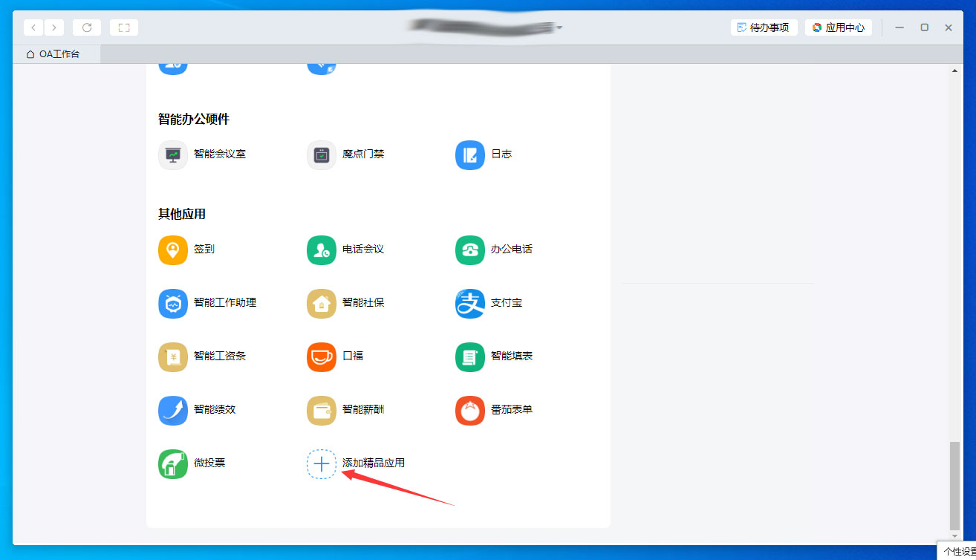Launch the 口福 dining app
Viewport: 976px width, 560px height.
click(x=334, y=356)
